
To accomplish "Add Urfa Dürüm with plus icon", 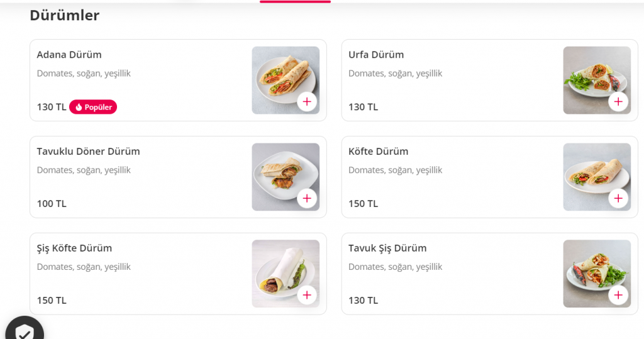I will (x=618, y=101).
